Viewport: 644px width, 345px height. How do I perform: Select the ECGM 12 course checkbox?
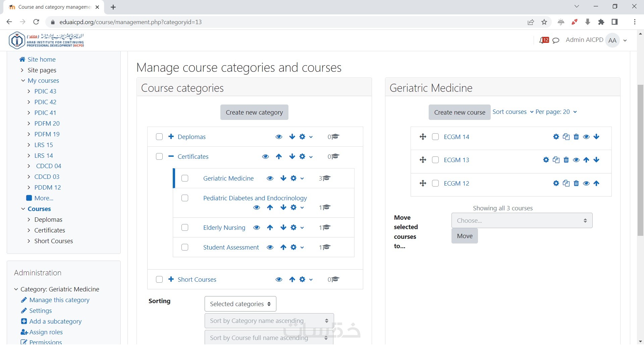tap(435, 184)
